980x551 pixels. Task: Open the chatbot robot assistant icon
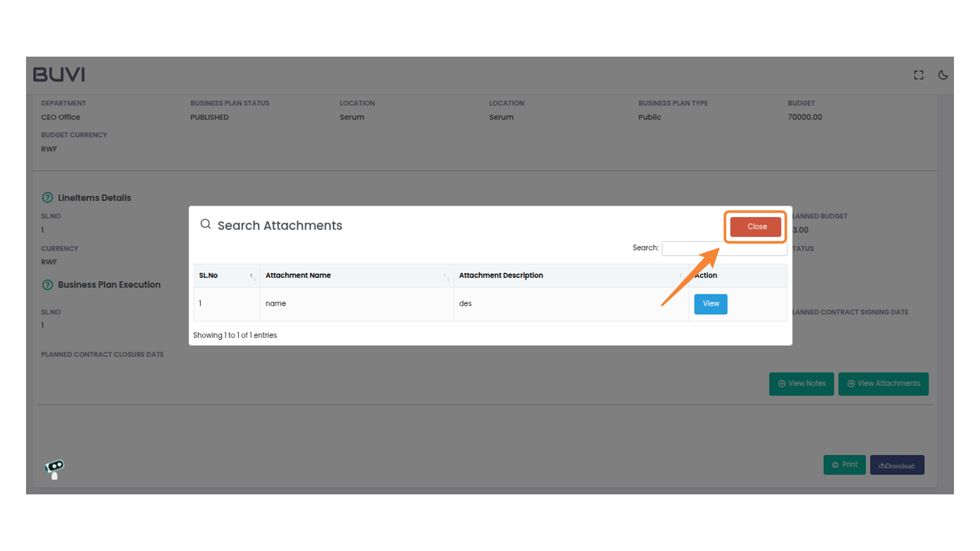[x=55, y=468]
